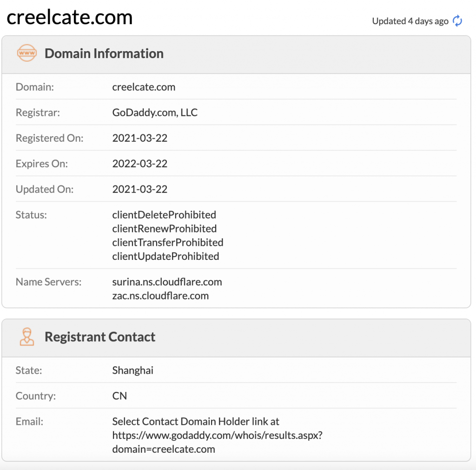
Task: Click the registrar name GoDaddy.com, LLC
Action: point(155,113)
